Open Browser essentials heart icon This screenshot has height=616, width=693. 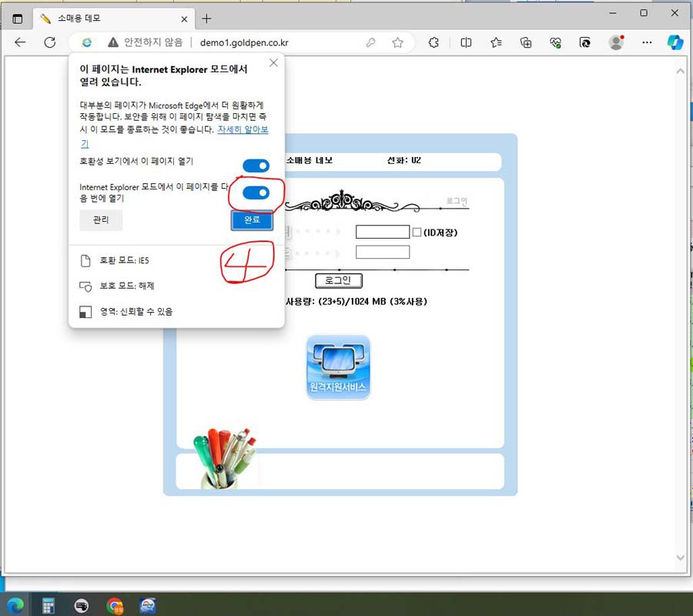[555, 42]
